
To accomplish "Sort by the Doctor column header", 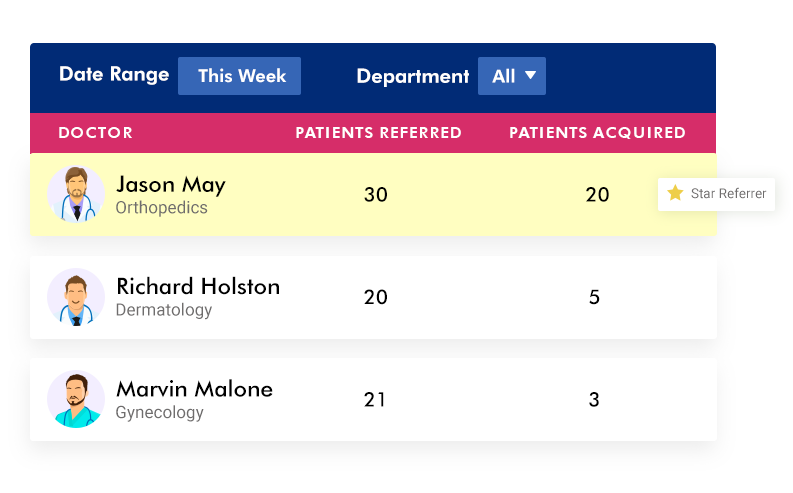I will [x=95, y=133].
